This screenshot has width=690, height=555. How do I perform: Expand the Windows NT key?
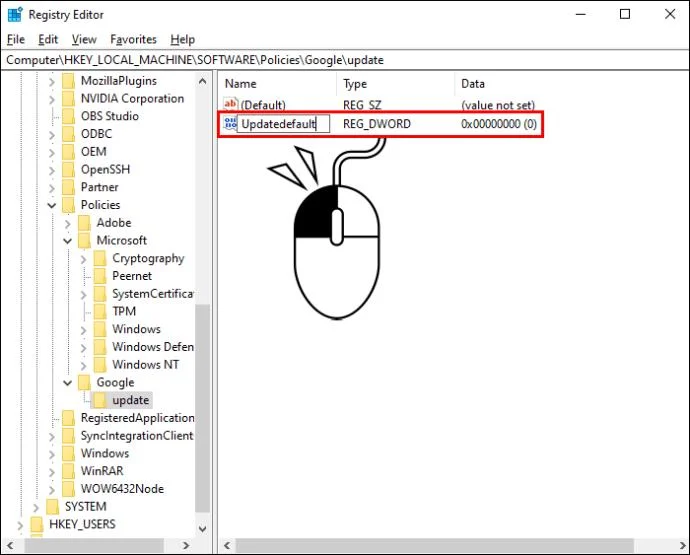pyautogui.click(x=83, y=365)
